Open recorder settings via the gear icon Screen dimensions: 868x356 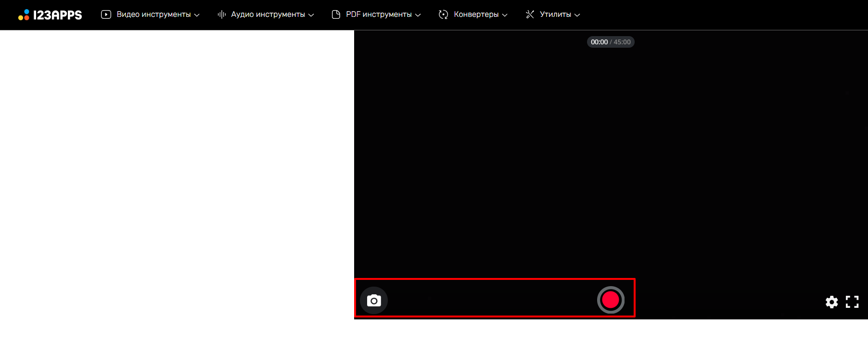[832, 302]
